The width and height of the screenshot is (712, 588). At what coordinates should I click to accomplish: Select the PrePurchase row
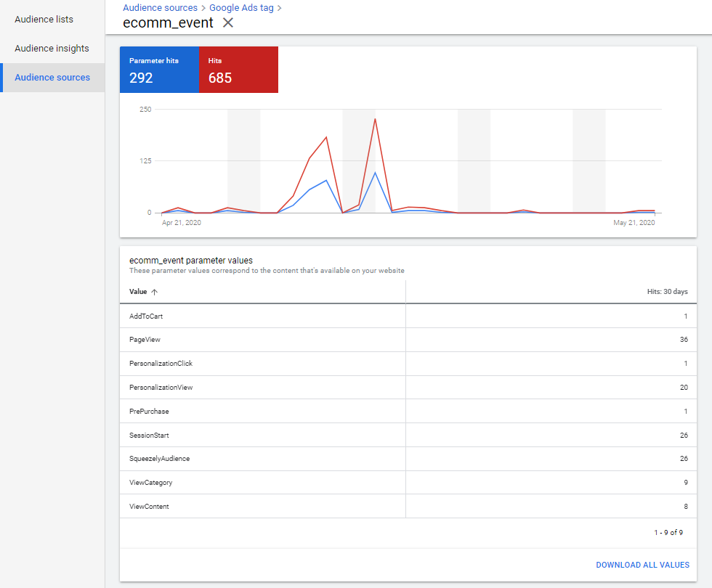click(x=408, y=412)
